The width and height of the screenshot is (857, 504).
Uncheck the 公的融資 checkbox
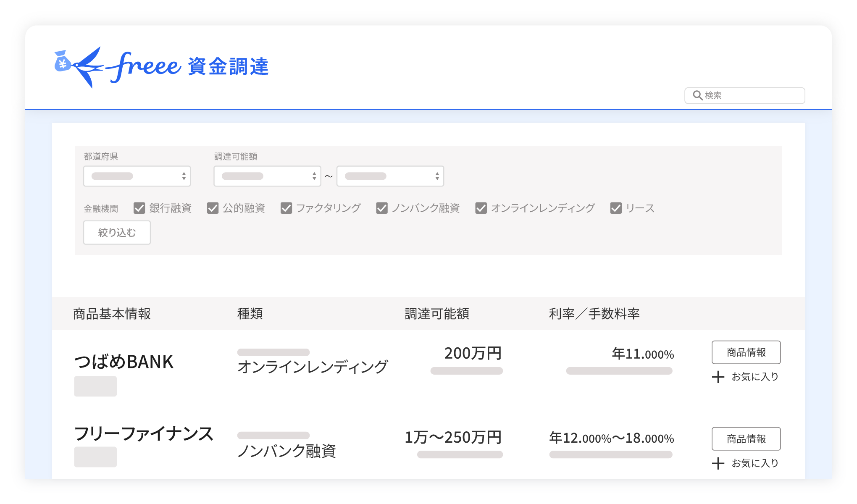coord(213,208)
